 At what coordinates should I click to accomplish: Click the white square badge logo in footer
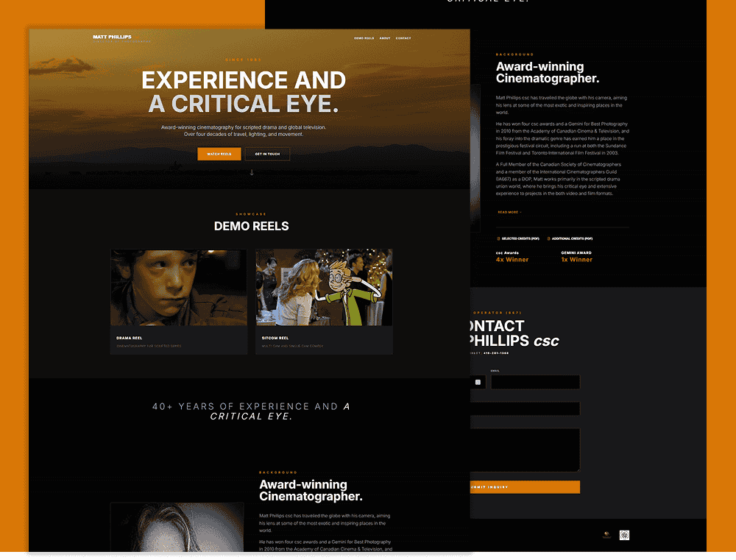[x=624, y=535]
